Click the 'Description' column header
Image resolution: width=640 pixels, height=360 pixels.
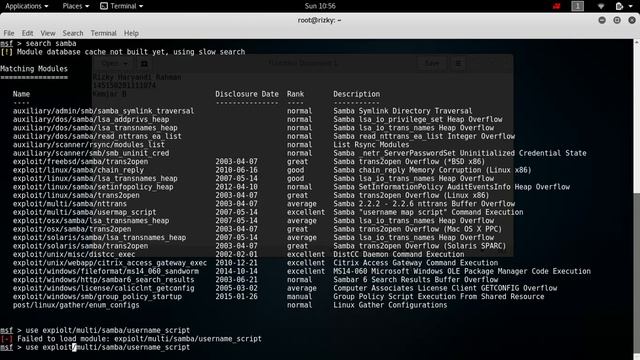pos(356,94)
